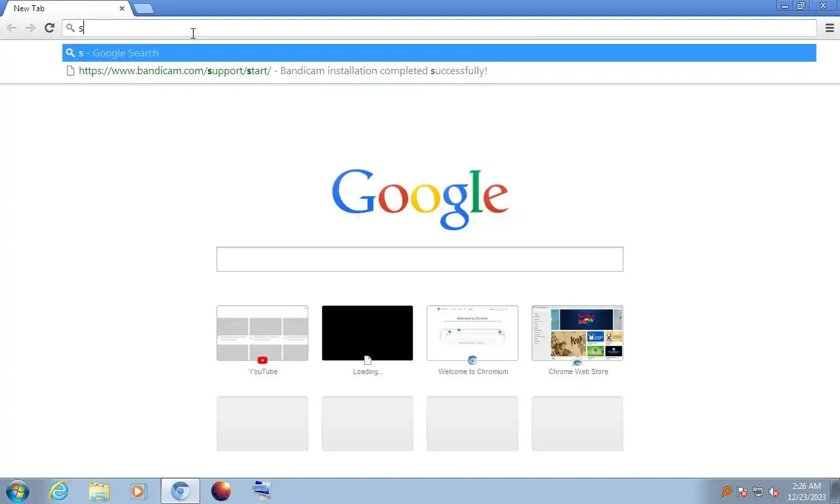Open the Chrome Web Store thumbnail
Viewport: 840px width, 504px height.
click(577, 333)
